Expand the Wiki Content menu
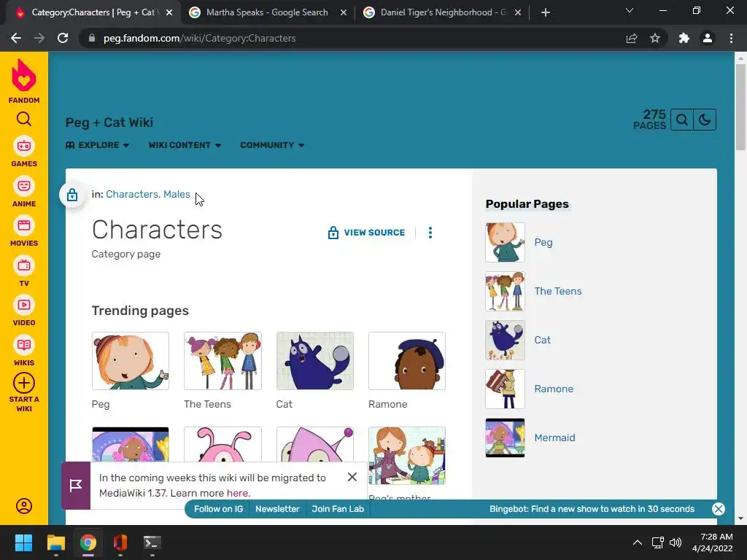747x560 pixels. click(185, 145)
